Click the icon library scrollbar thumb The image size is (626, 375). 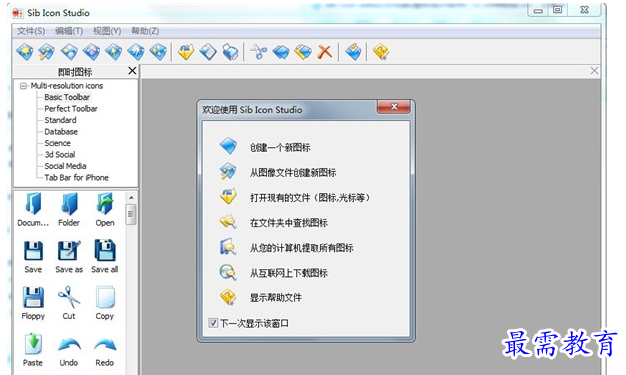[x=131, y=214]
